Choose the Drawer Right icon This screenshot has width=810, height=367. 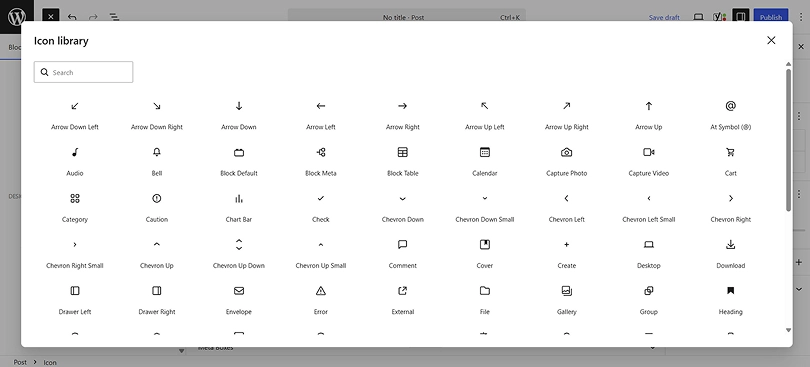pos(157,291)
